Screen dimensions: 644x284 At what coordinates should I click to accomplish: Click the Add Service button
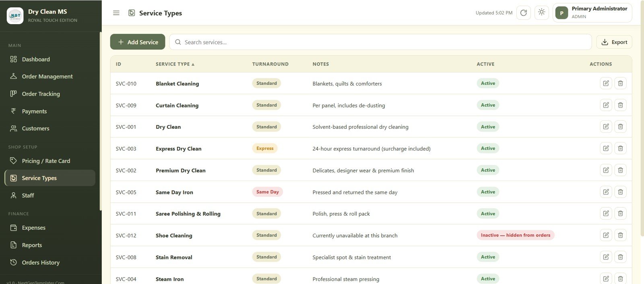[x=138, y=42]
